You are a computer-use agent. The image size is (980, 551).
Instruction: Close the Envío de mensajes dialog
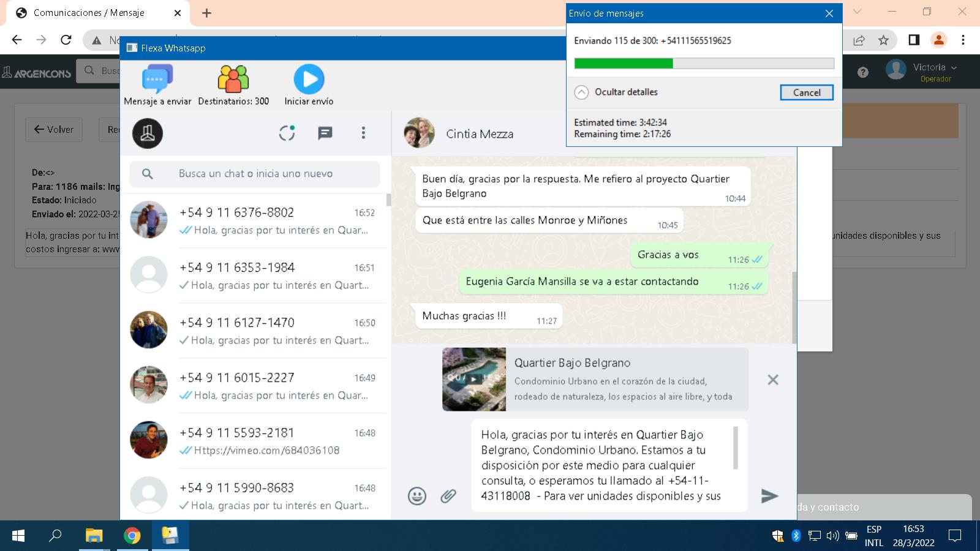point(829,13)
